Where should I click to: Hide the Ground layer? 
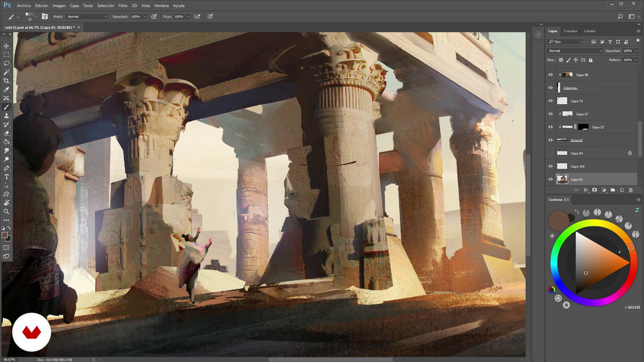pos(550,140)
